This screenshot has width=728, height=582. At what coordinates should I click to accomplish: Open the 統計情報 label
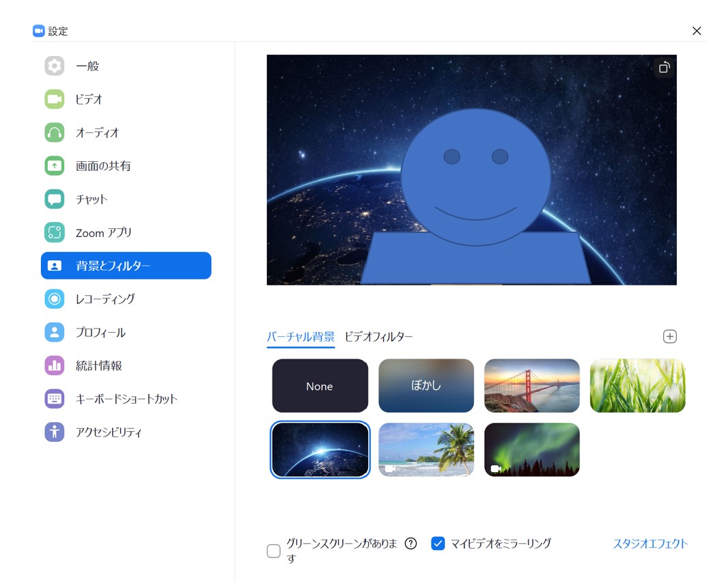(99, 365)
